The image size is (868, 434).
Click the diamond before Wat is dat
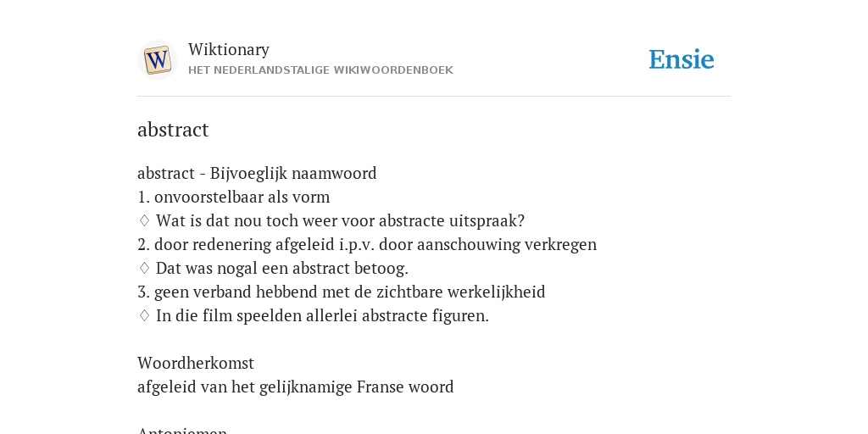point(144,221)
